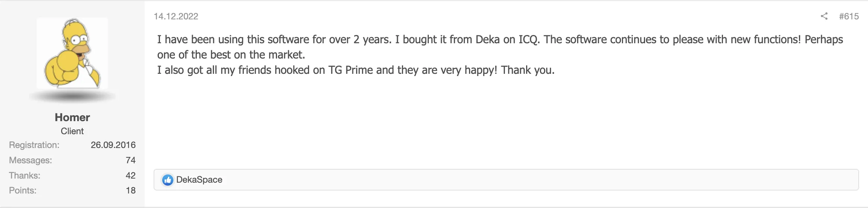Click the blue thumbs-up like icon
This screenshot has height=208, width=868.
click(x=168, y=180)
